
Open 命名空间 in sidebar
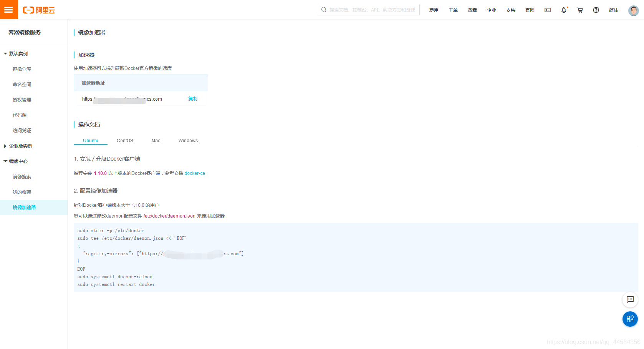[x=22, y=85]
